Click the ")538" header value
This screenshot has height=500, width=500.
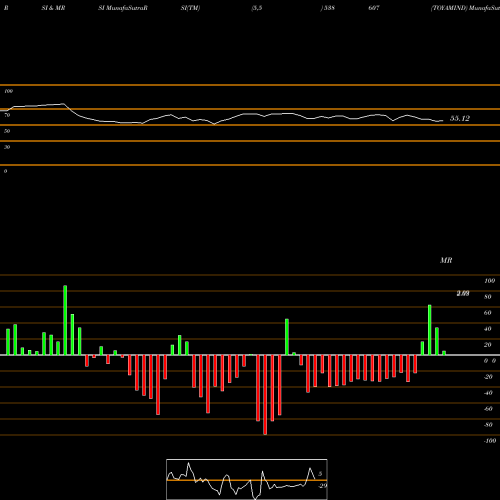[327, 8]
